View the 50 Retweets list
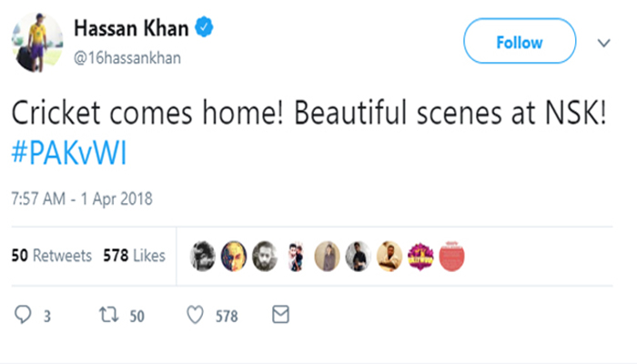 point(51,257)
